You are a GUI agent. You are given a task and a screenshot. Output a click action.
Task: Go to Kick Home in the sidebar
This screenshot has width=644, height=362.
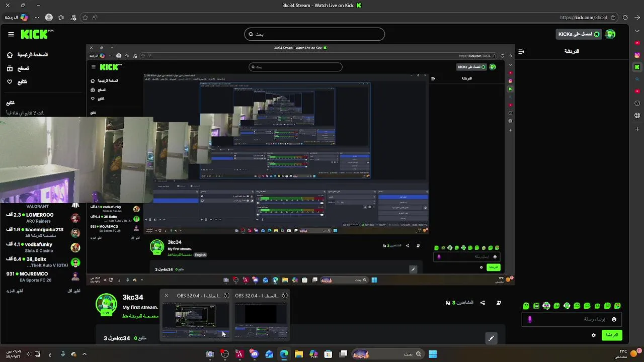[x=28, y=55]
